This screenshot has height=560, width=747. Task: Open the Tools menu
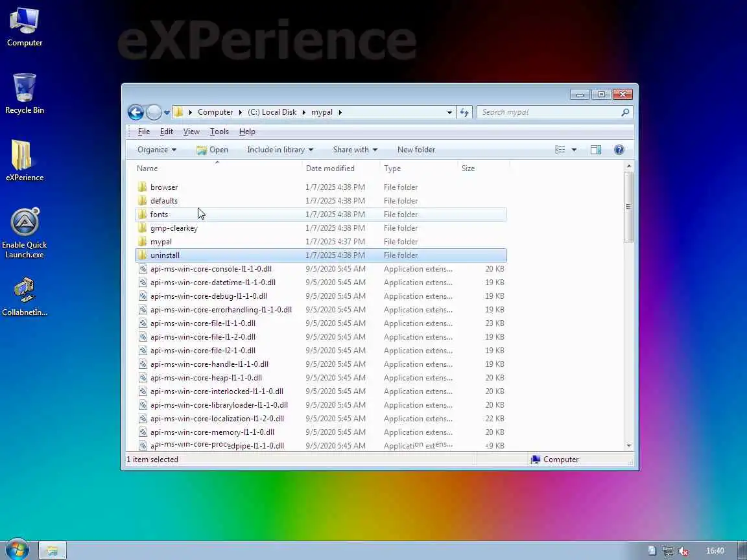(219, 132)
